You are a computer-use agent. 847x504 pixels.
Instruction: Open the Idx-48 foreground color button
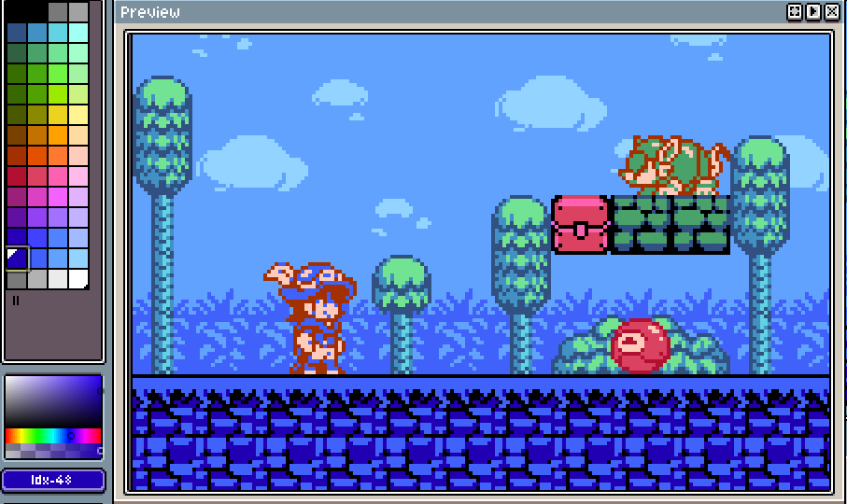(x=53, y=480)
